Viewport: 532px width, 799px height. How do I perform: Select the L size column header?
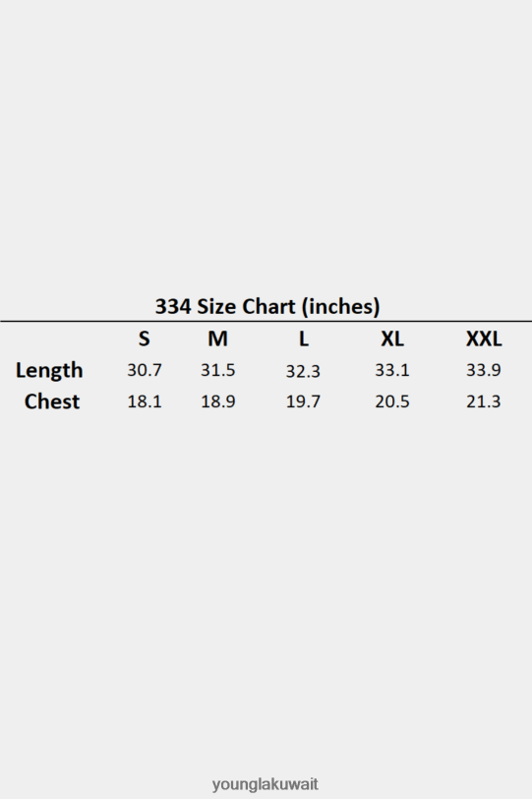point(304,338)
